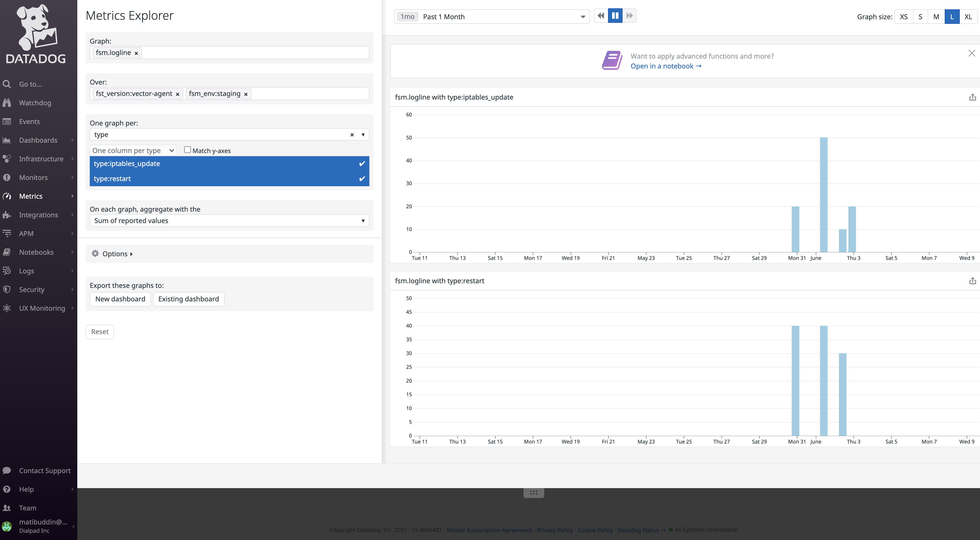Click the New dashboard export button

[120, 299]
